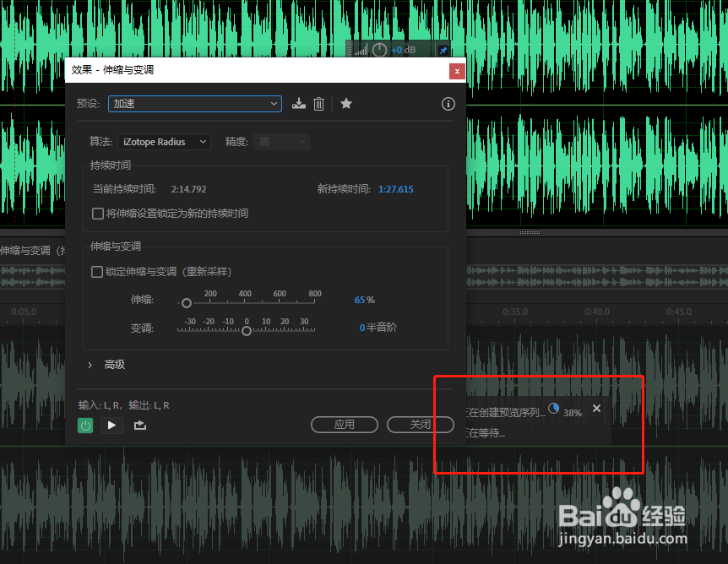Click timeline ruler at 0:45.0
Viewport: 728px width, 564px height.
point(679,312)
